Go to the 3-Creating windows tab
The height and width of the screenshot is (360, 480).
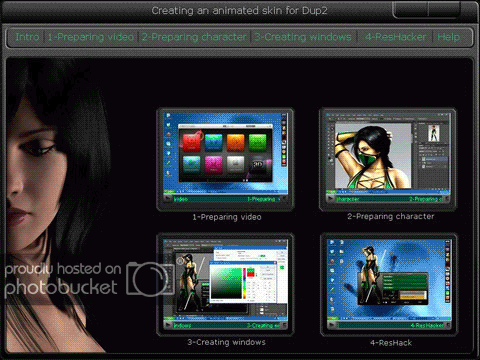(x=303, y=37)
